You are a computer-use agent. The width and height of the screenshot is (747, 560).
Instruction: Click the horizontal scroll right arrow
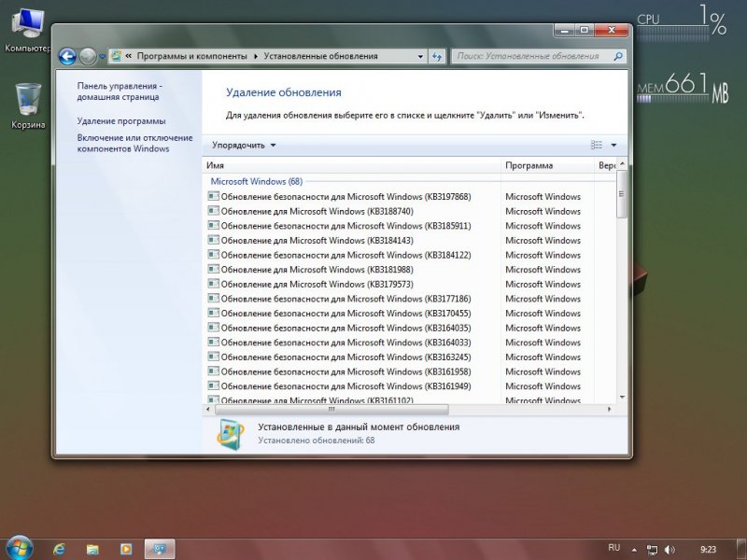click(x=610, y=409)
